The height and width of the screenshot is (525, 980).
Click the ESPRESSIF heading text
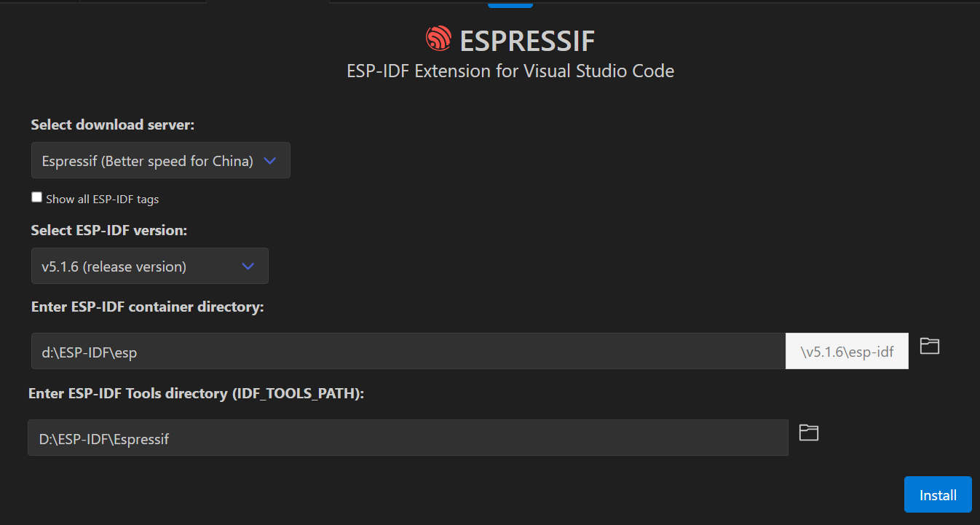point(526,41)
